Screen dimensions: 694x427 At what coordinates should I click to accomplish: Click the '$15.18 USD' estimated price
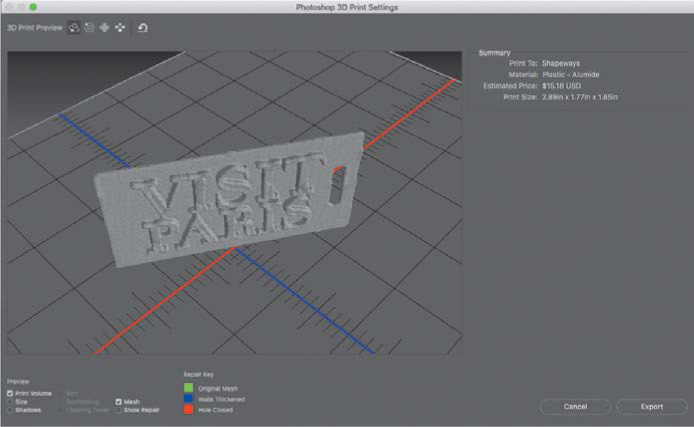561,86
